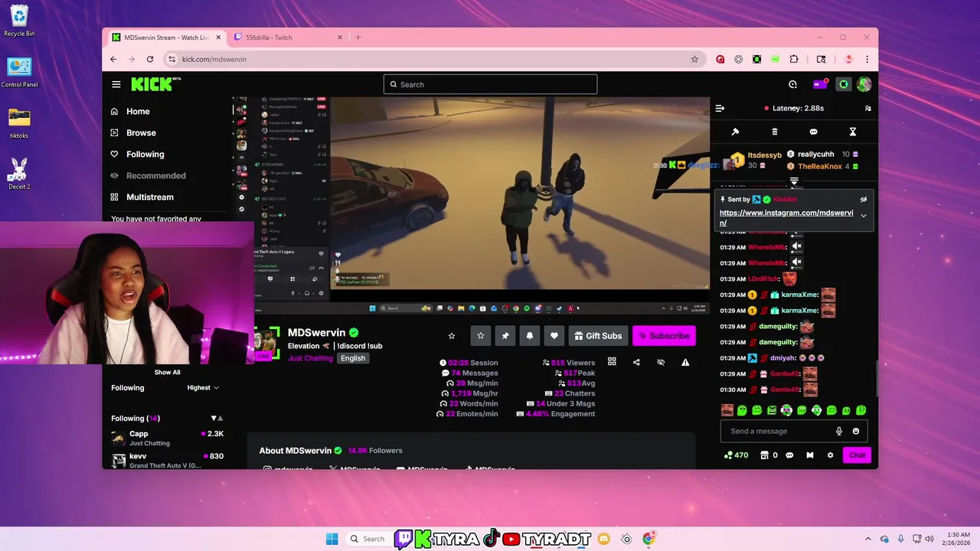Click the grey star favorite button
980x551 pixels.
(x=480, y=335)
